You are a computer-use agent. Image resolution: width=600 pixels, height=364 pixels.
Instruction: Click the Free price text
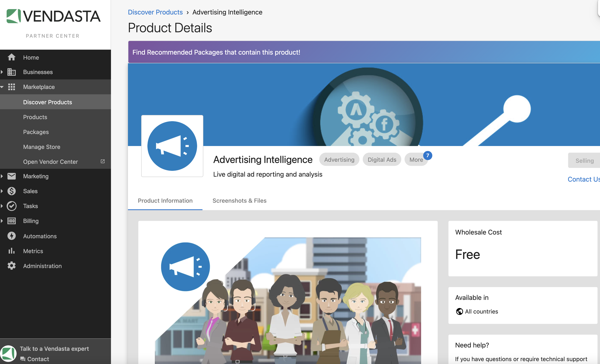coord(467,255)
